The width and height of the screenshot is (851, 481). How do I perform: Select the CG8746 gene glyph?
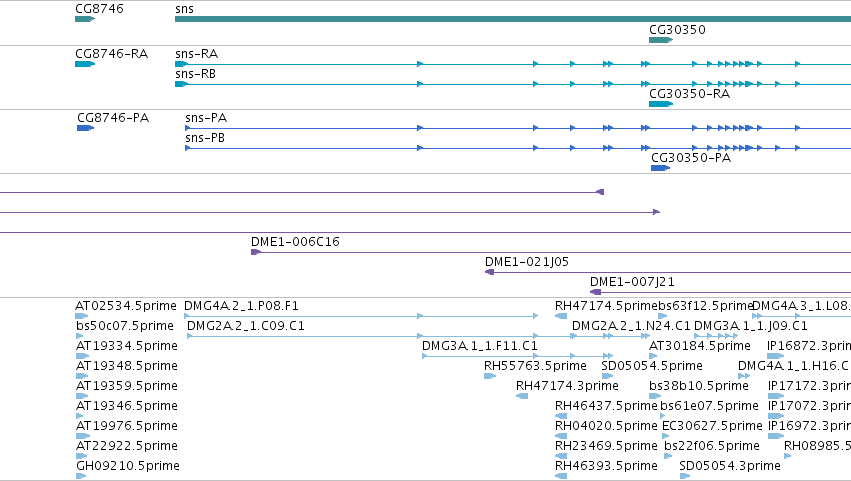click(85, 19)
